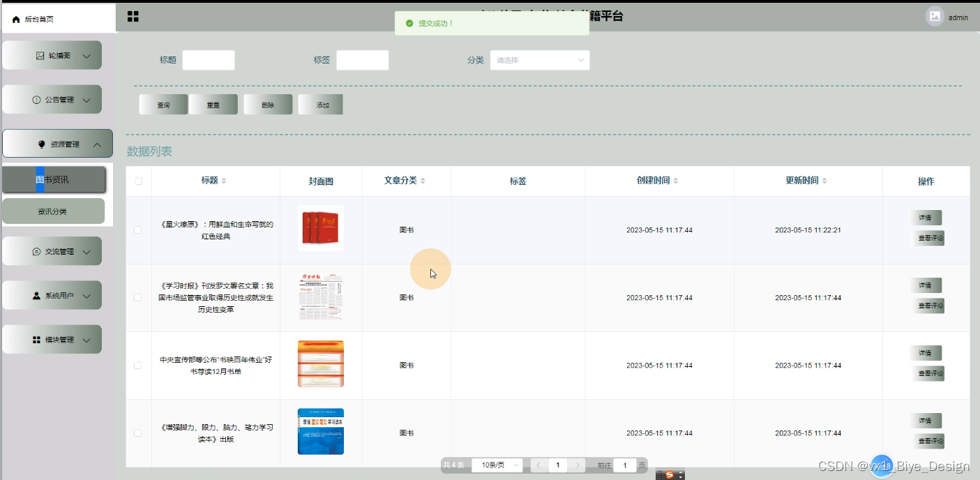Image resolution: width=980 pixels, height=480 pixels.
Task: Sort table by 创建时间 column arrows
Action: 676,181
